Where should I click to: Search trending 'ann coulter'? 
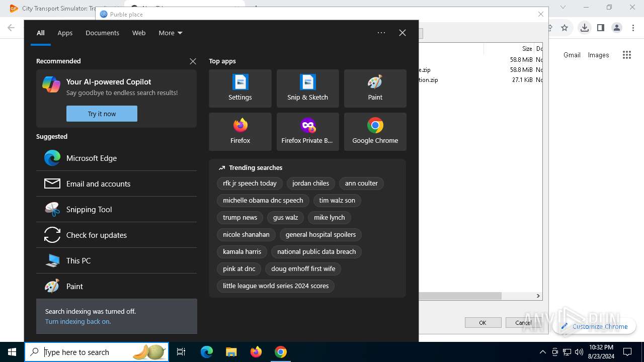[361, 183]
